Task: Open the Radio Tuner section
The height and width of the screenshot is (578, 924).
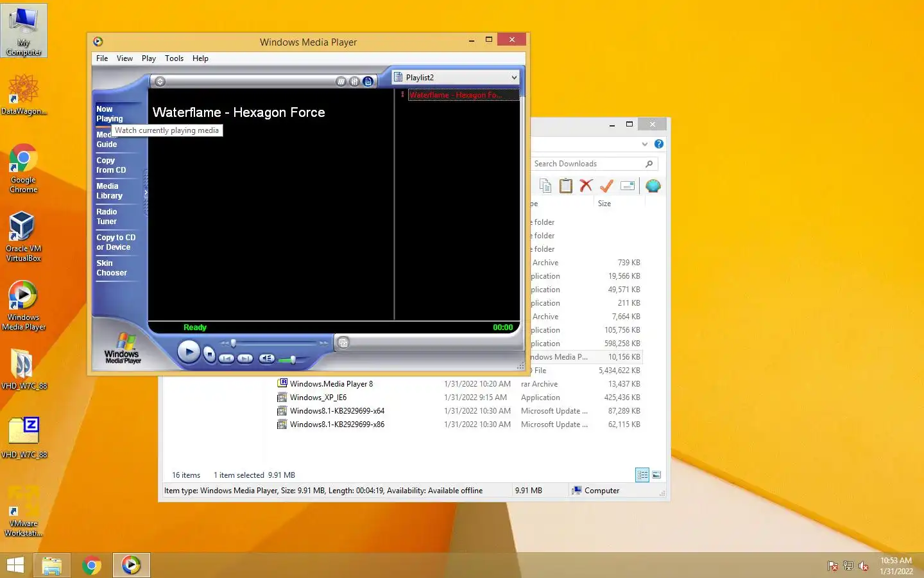Action: pyautogui.click(x=107, y=216)
